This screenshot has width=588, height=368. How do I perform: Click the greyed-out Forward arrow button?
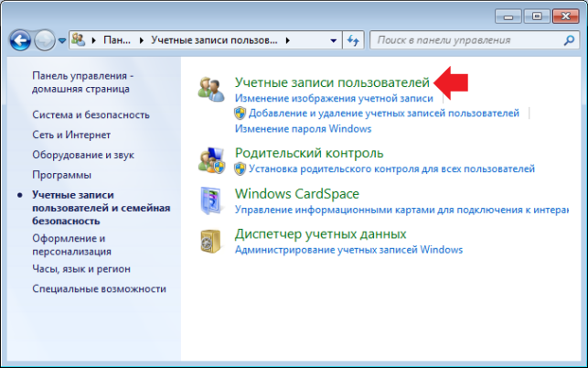(x=45, y=40)
